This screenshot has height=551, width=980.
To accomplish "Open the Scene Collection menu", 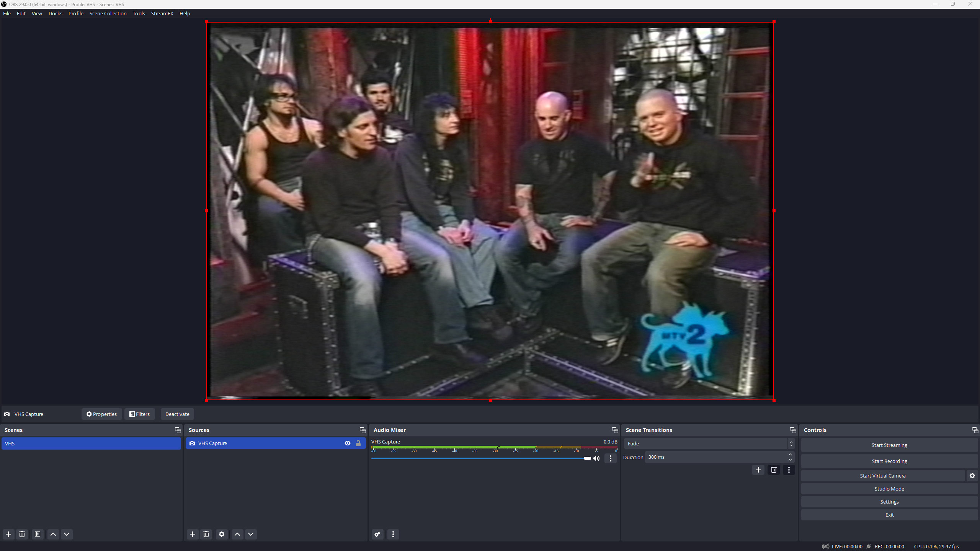I will pos(108,13).
